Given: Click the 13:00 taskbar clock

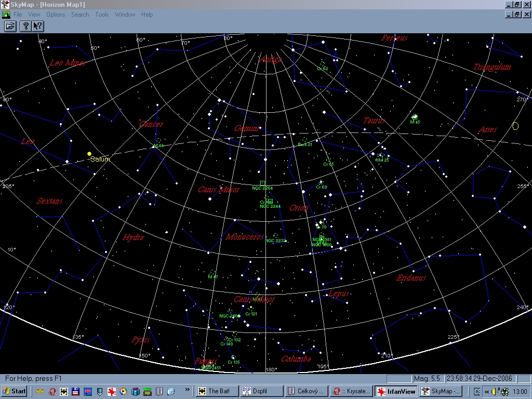Looking at the screenshot, I should point(520,392).
